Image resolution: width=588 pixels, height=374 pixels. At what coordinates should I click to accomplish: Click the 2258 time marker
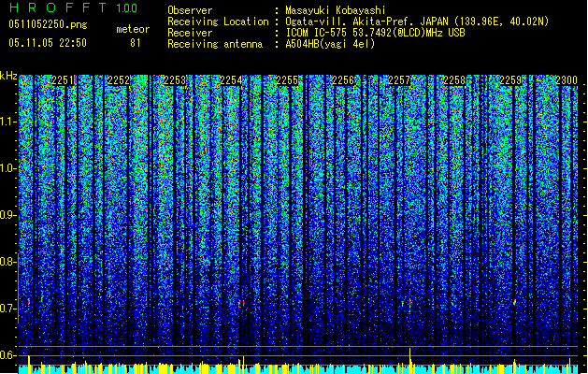click(x=454, y=80)
